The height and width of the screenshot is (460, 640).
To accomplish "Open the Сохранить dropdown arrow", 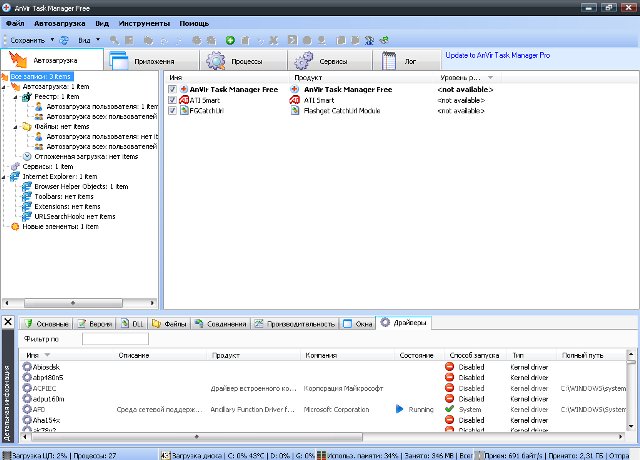I will (52, 40).
